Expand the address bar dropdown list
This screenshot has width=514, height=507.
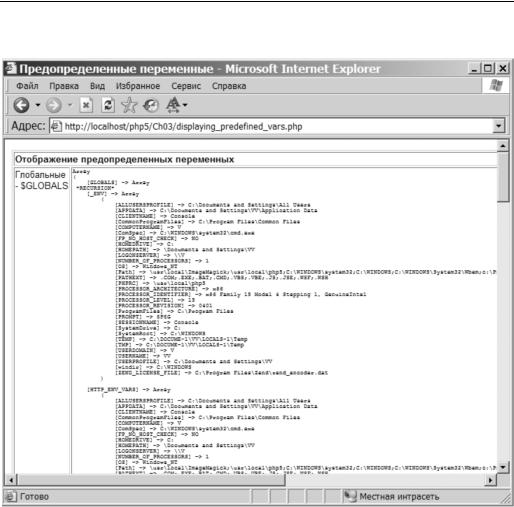tap(498, 126)
